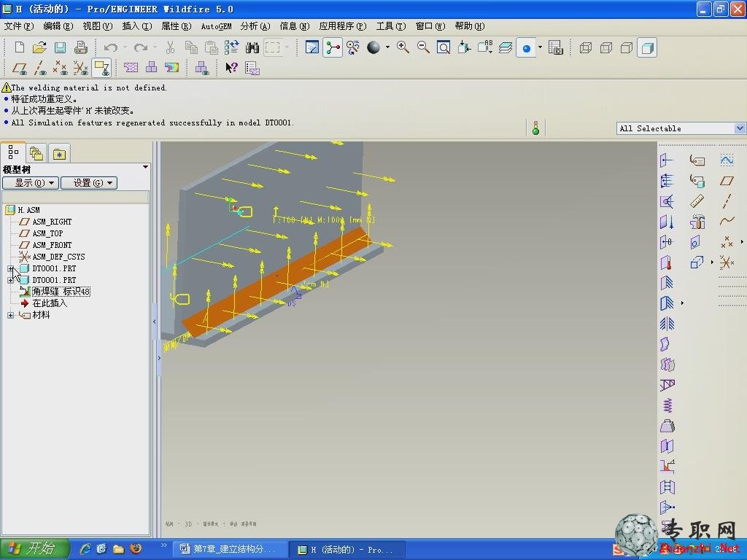Open the 分析 menu
Viewport: 747px width, 560px height.
click(x=255, y=26)
